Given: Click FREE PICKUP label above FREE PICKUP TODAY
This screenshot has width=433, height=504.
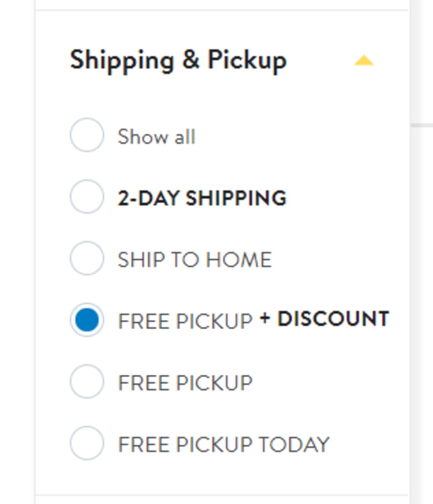Looking at the screenshot, I should (x=185, y=383).
